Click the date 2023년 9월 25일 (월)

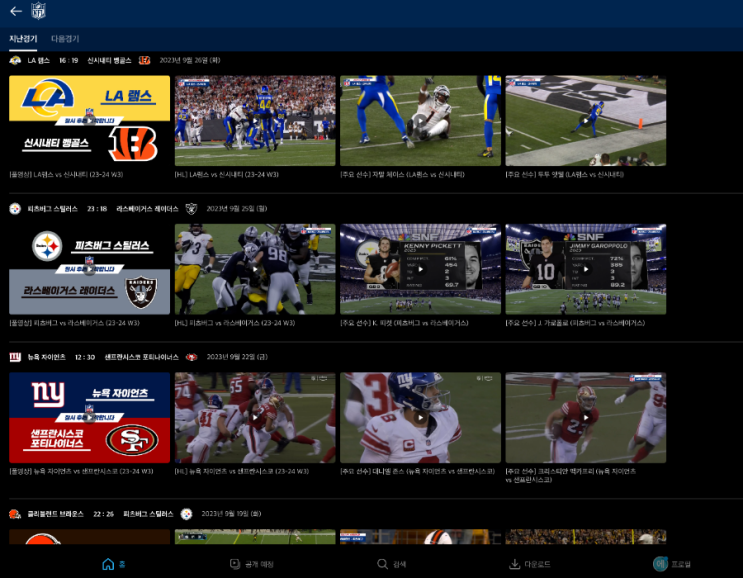point(236,208)
